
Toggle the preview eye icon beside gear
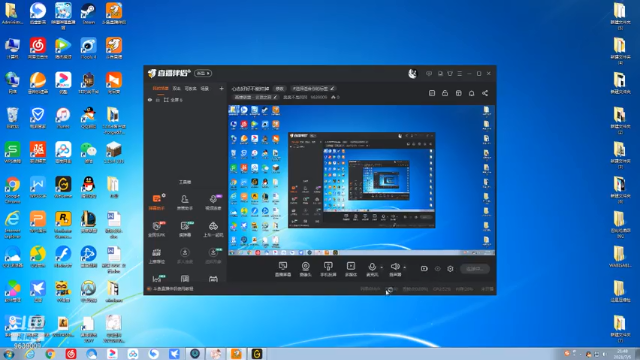point(438,269)
